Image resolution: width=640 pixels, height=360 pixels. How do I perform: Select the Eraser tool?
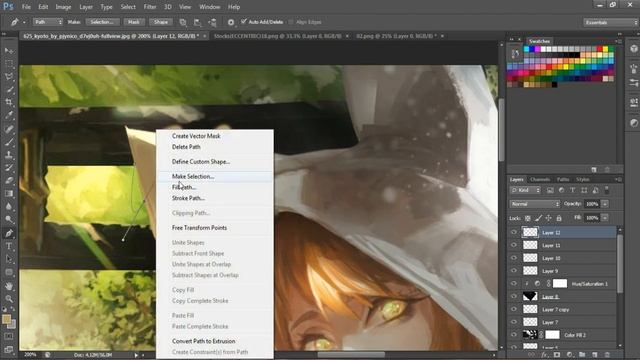[x=9, y=180]
